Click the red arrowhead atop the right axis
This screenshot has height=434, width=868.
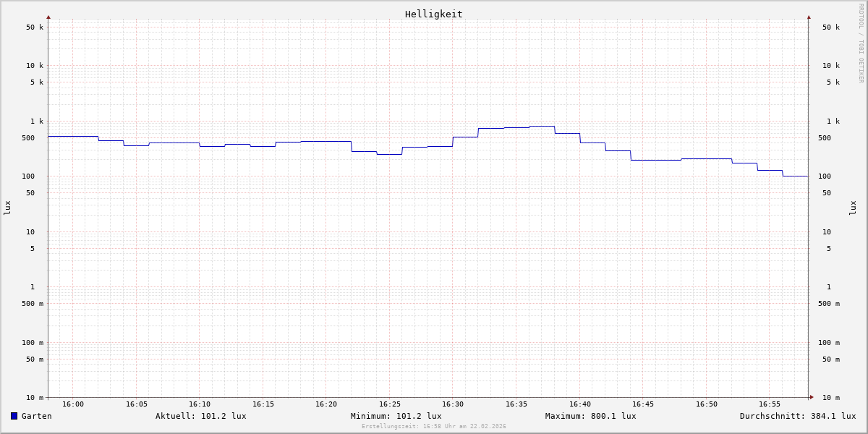click(x=809, y=17)
